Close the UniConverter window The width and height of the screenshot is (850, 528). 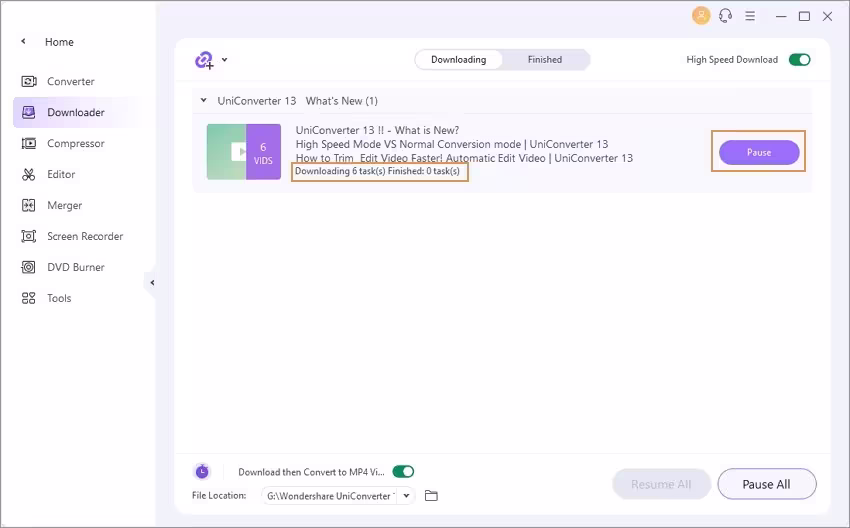[827, 16]
